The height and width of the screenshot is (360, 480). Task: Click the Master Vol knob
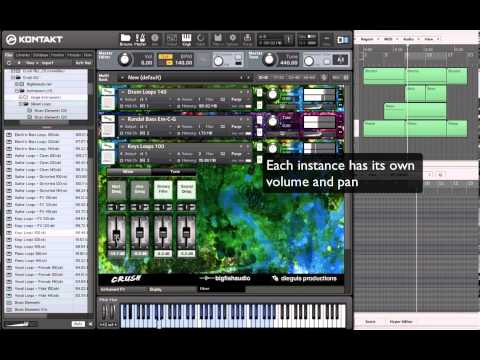click(x=125, y=60)
